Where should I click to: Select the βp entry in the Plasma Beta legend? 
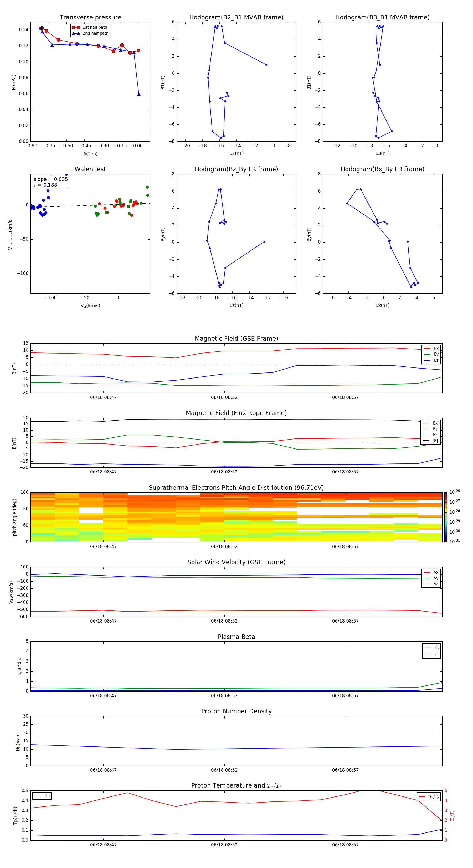(x=431, y=647)
